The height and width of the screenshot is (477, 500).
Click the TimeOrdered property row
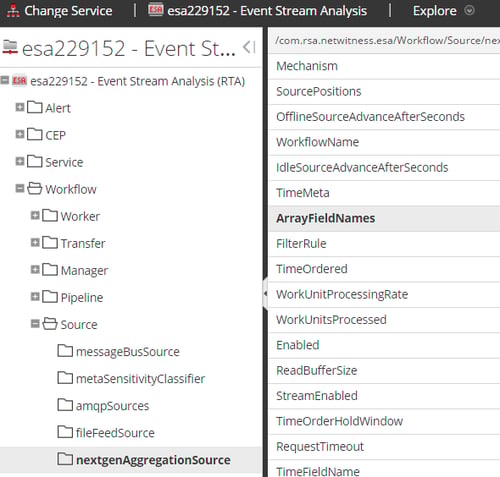click(384, 269)
